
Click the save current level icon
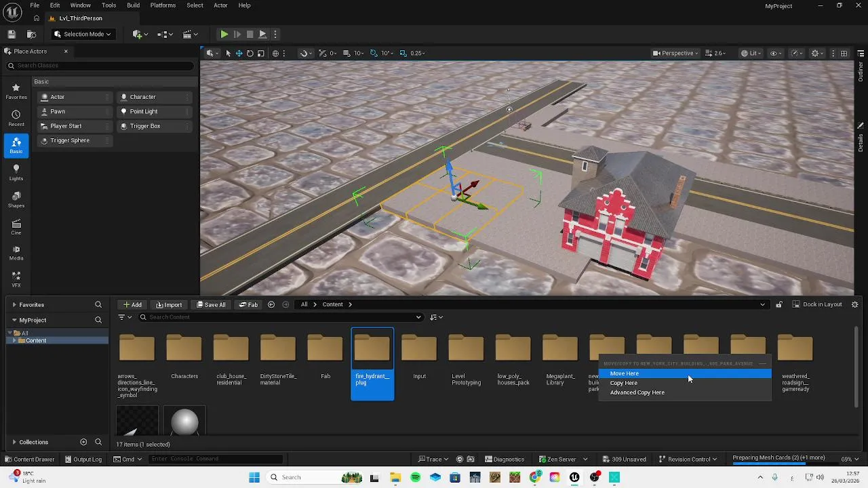point(12,34)
